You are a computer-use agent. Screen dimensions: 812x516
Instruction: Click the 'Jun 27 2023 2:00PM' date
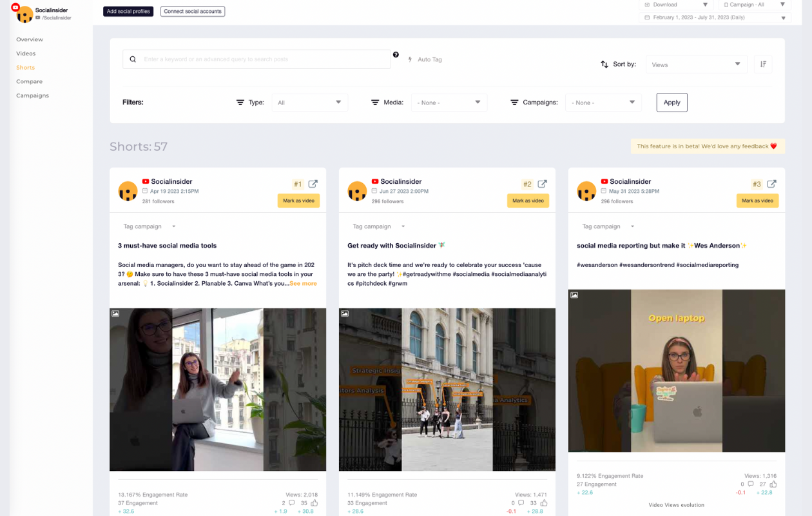tap(404, 192)
